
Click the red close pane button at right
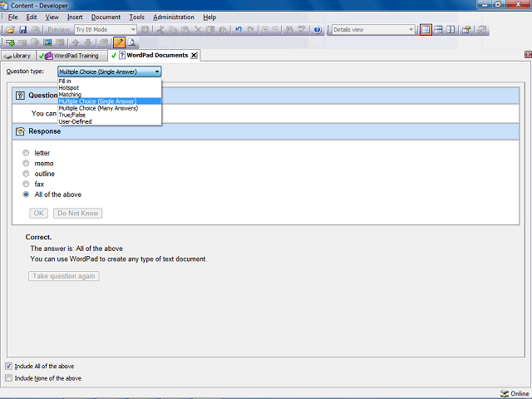coord(528,55)
